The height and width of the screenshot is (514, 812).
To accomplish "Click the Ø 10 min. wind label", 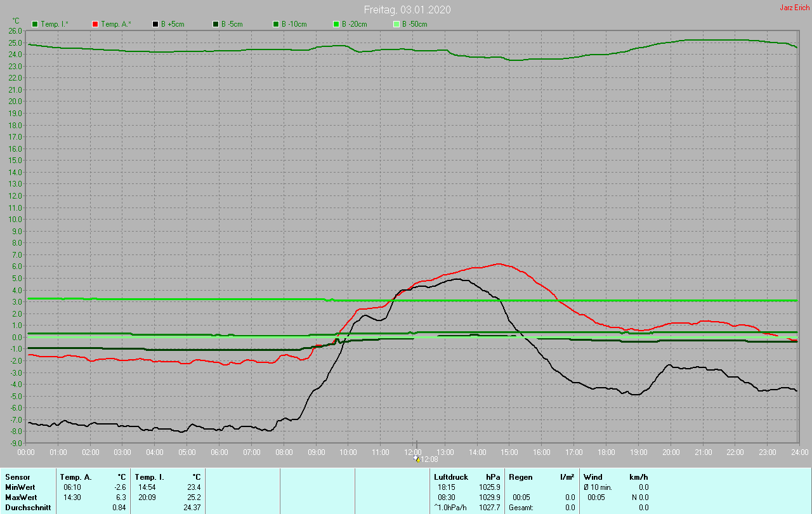I will 598,487.
